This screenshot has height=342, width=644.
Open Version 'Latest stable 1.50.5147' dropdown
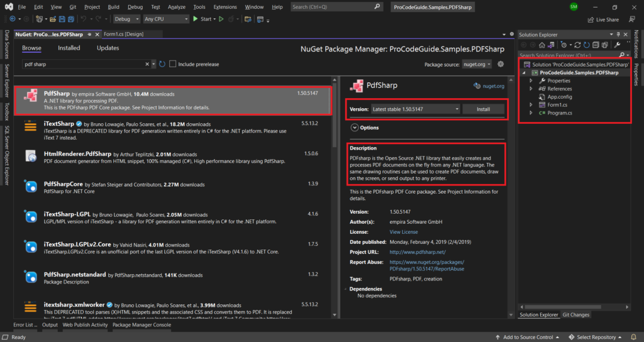pos(415,109)
